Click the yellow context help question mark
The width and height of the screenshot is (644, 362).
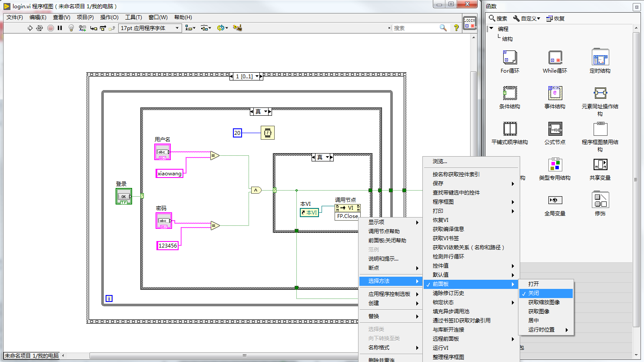coord(456,28)
